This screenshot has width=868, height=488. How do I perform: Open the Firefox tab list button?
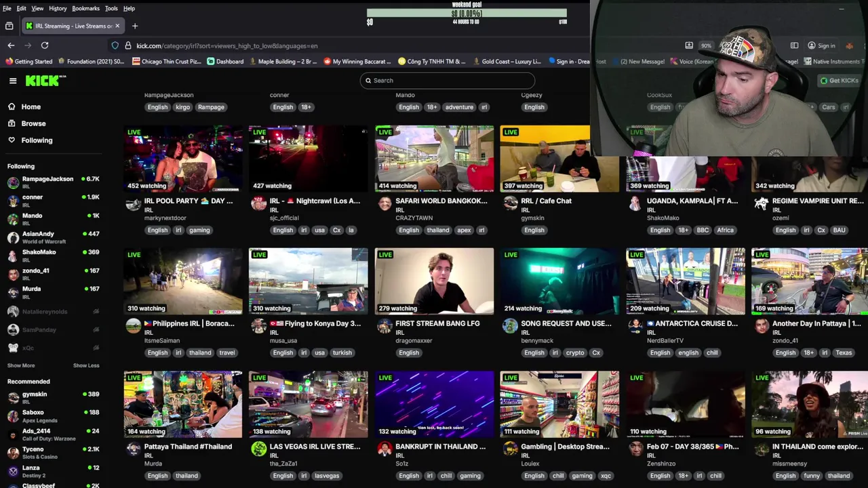[x=9, y=26]
